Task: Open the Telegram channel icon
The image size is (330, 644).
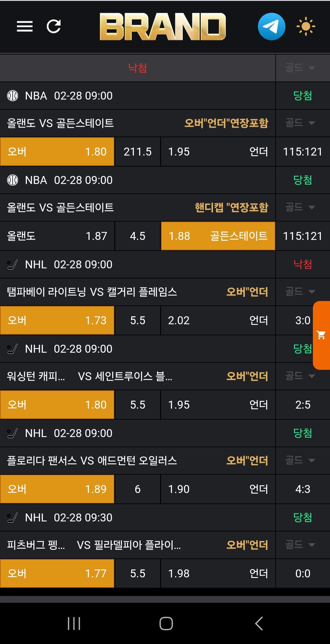Action: pos(271,27)
